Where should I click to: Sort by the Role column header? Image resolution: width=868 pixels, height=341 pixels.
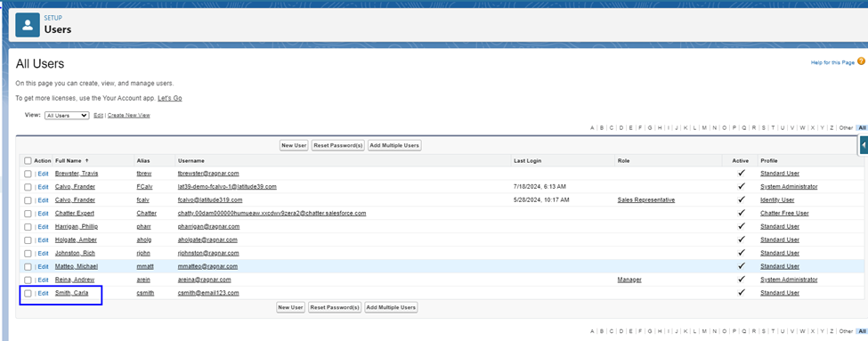click(x=623, y=160)
